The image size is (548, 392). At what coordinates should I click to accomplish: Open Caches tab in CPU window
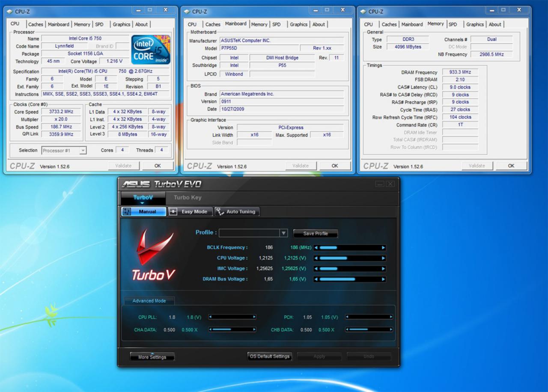(x=36, y=24)
